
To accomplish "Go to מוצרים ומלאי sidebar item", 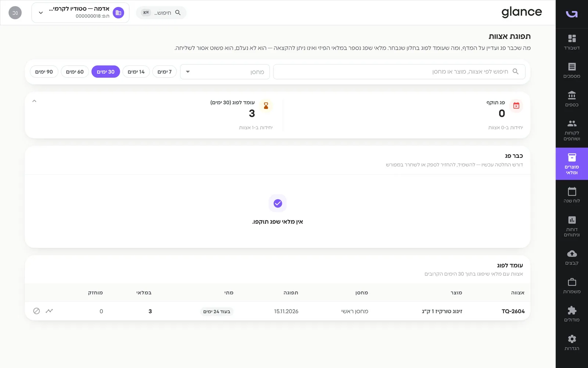I will click(572, 164).
